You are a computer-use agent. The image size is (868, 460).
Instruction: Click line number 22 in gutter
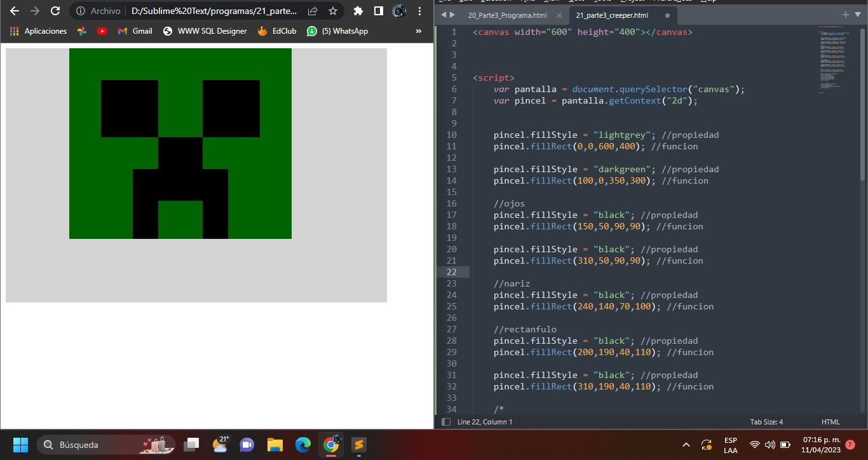(452, 272)
